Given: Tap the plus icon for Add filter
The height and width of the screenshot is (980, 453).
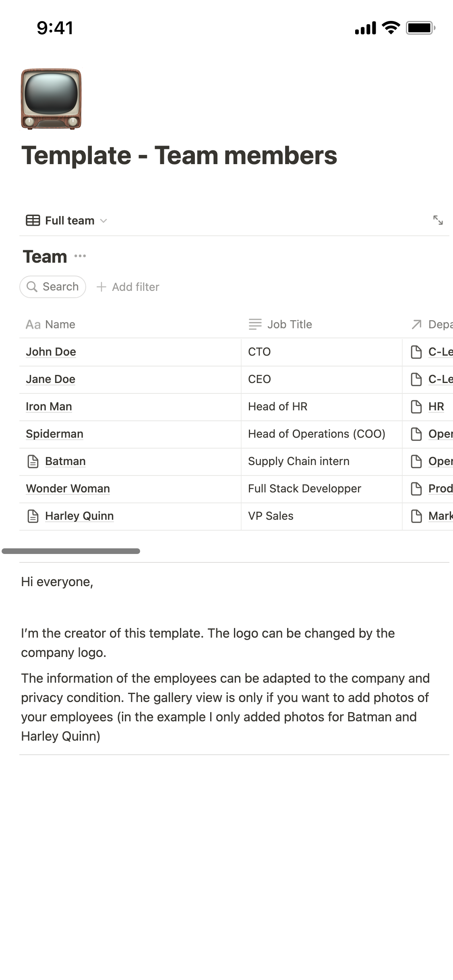Looking at the screenshot, I should tap(101, 287).
